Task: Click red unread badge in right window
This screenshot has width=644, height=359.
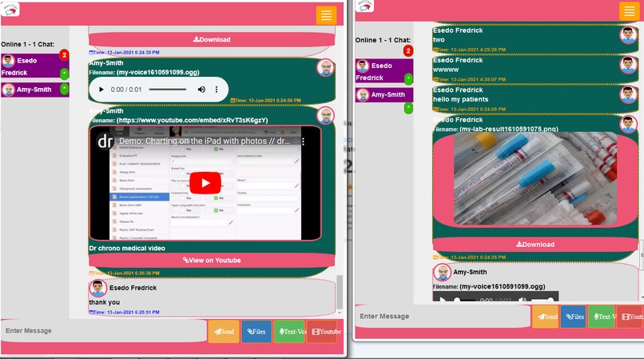Action: (407, 50)
